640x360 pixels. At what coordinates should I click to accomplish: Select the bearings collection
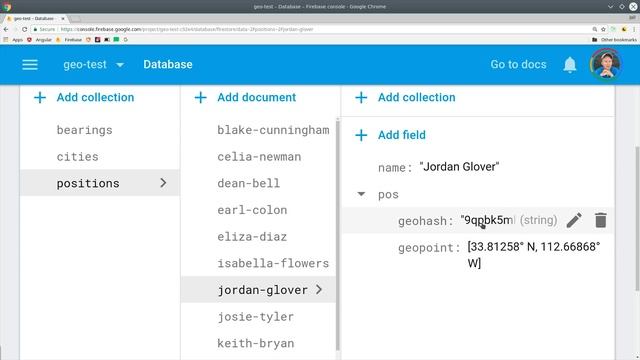100,130
